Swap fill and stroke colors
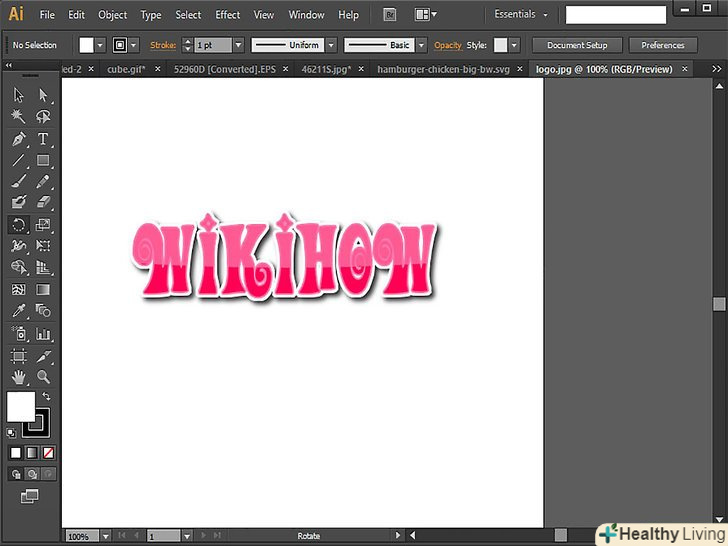 (x=46, y=397)
